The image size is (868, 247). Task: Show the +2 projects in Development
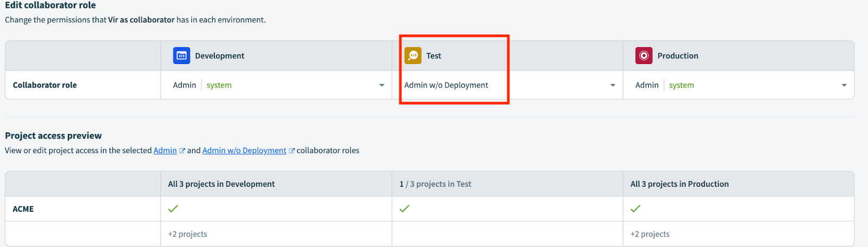pos(188,234)
